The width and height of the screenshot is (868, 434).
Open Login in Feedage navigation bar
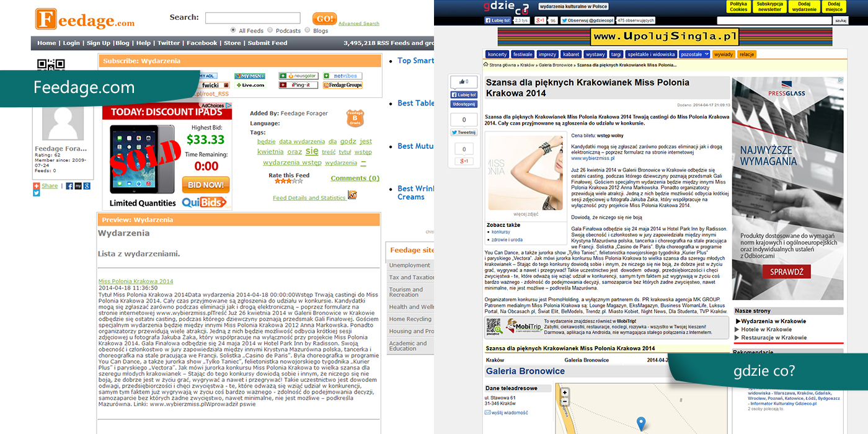click(71, 43)
